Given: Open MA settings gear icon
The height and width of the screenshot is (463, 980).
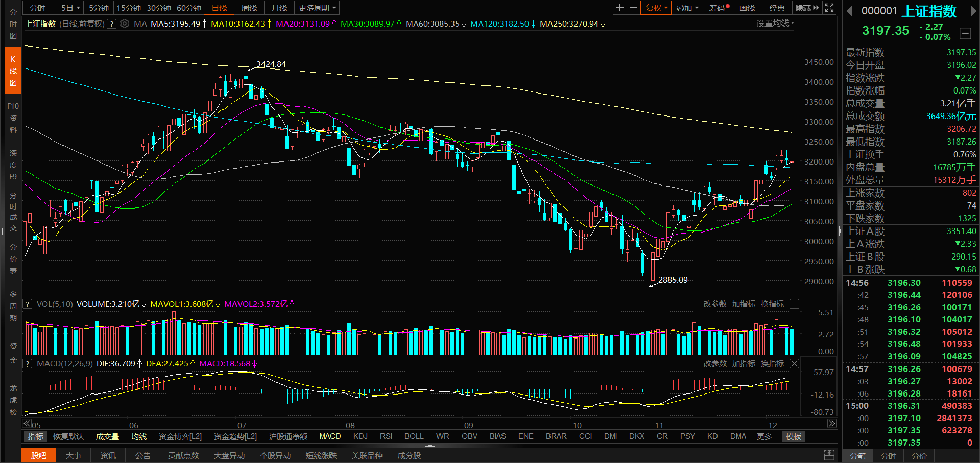Looking at the screenshot, I should coord(125,24).
